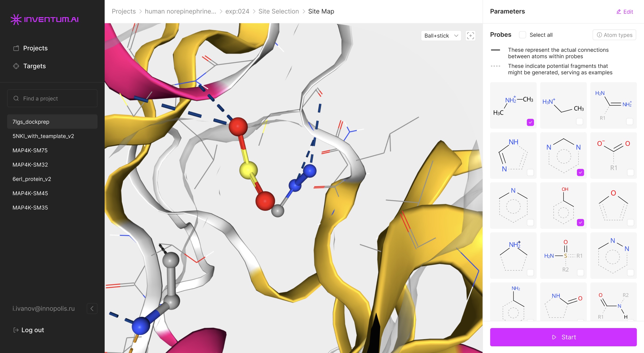This screenshot has height=353, width=644.
Task: Go to Site Selection breadcrumb
Action: pyautogui.click(x=279, y=11)
